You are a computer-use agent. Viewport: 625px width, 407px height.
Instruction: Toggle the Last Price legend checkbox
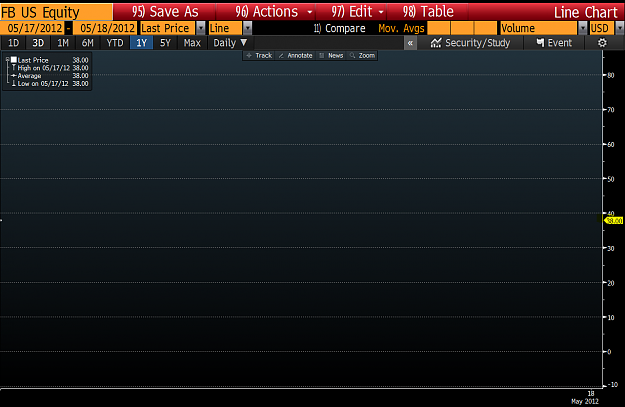click(14, 60)
